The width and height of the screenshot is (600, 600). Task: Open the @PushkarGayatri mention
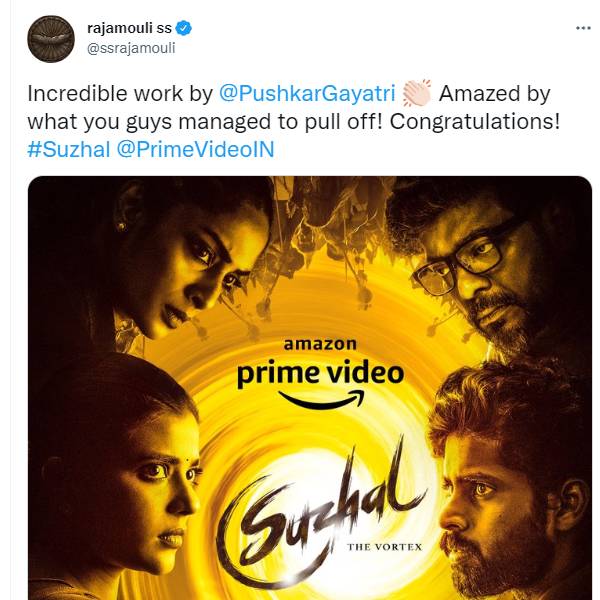307,93
